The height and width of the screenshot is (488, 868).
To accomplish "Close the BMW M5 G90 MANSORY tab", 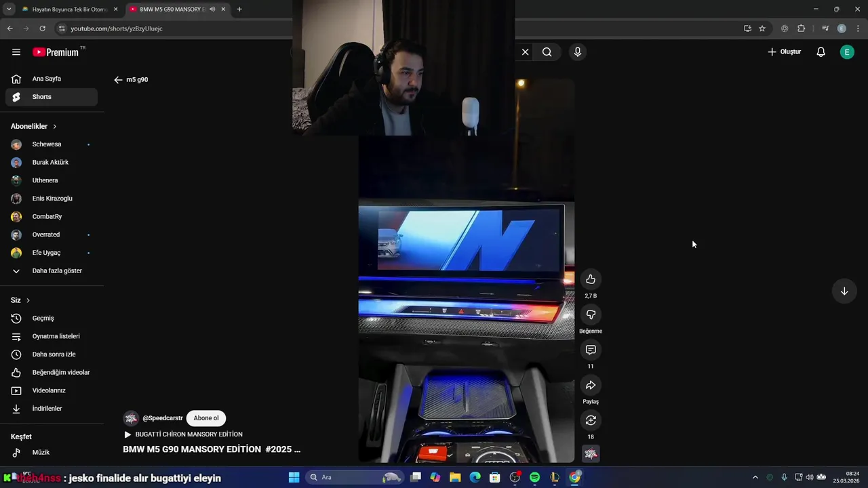I will click(x=223, y=9).
